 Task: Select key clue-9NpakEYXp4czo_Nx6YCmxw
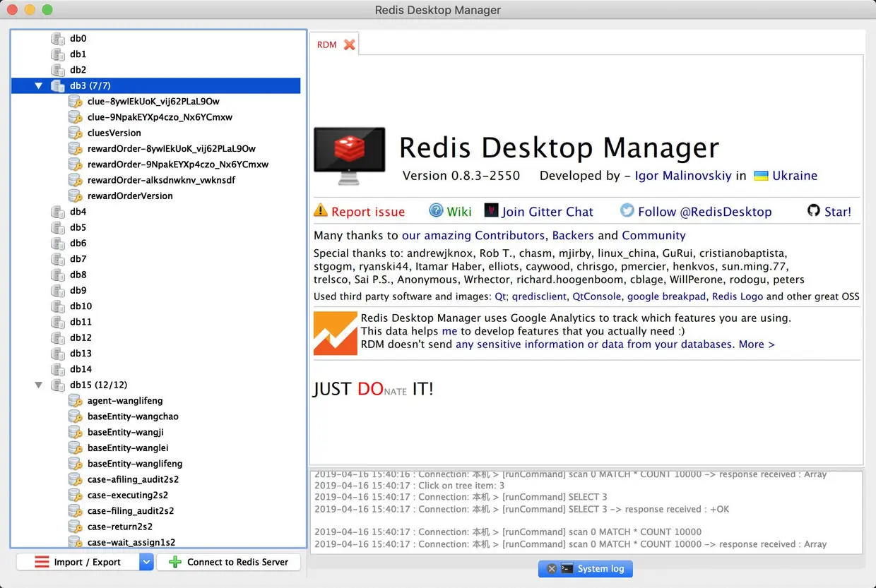160,117
